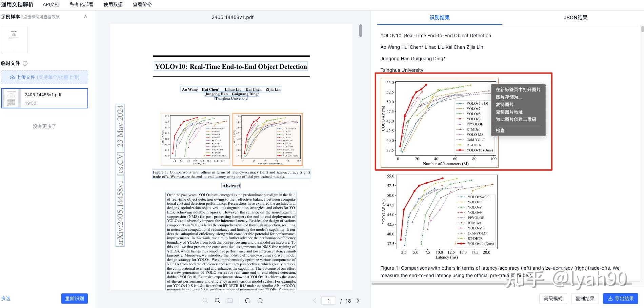Switch to the JSON结果 tab
Viewport: 644px width, 308px height.
pyautogui.click(x=576, y=18)
